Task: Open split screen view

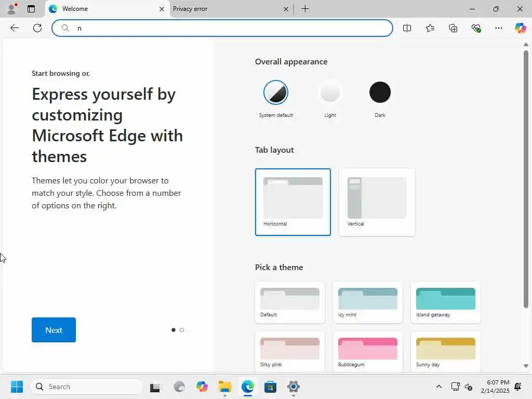Action: 407,28
